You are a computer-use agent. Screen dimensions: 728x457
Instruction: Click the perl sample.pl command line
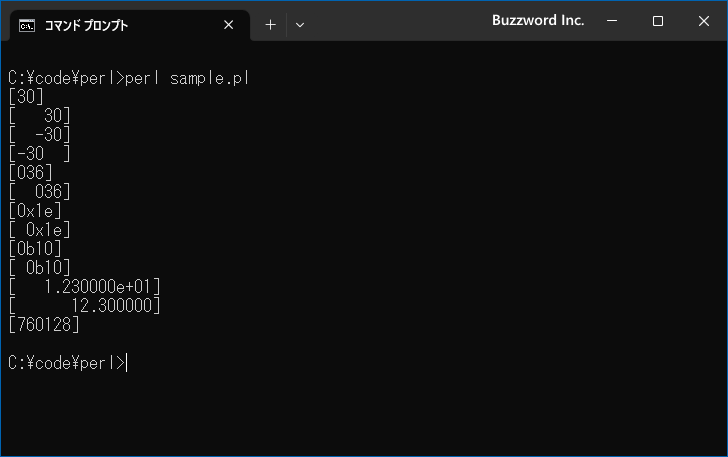pos(129,78)
